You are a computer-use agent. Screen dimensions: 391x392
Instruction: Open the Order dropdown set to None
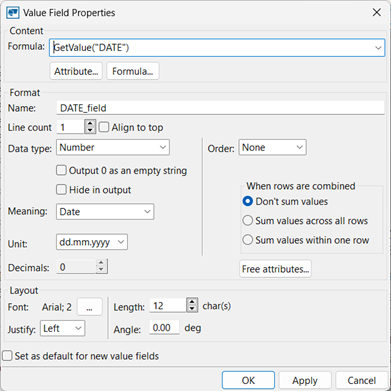(272, 147)
